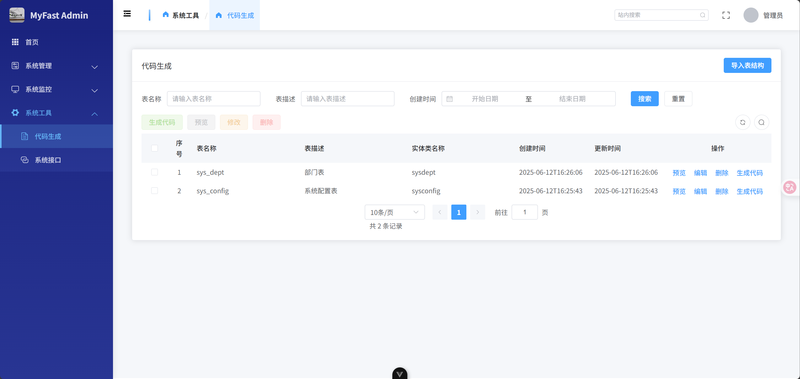This screenshot has width=800, height=379.
Task: Click 生成代码 link in sys_dept row
Action: [750, 173]
